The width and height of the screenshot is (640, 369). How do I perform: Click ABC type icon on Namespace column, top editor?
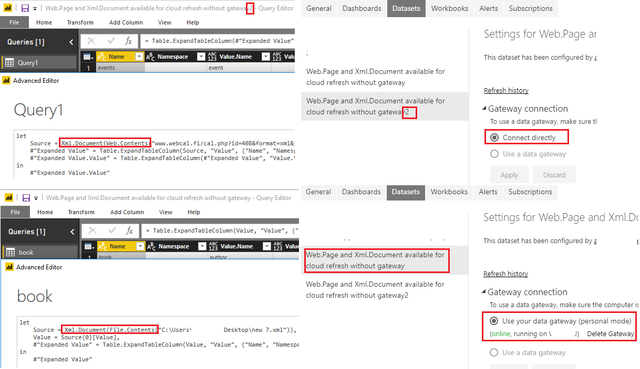pyautogui.click(x=150, y=57)
